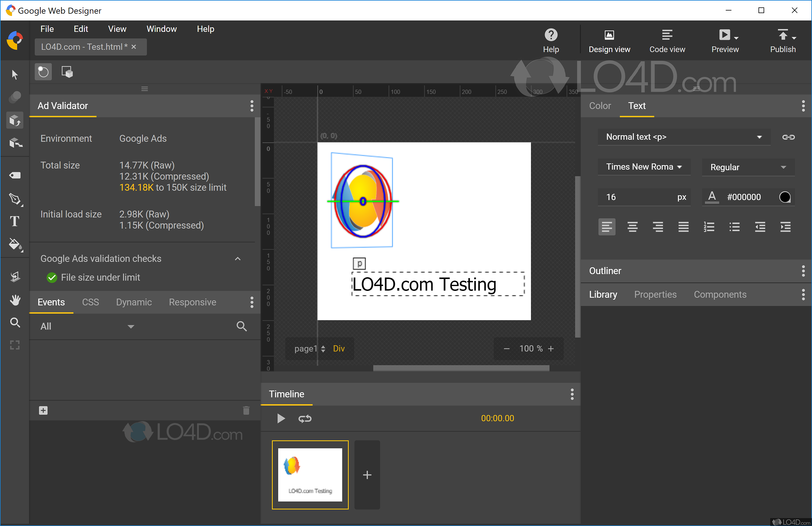
Task: Open the Window menu
Action: pyautogui.click(x=161, y=29)
